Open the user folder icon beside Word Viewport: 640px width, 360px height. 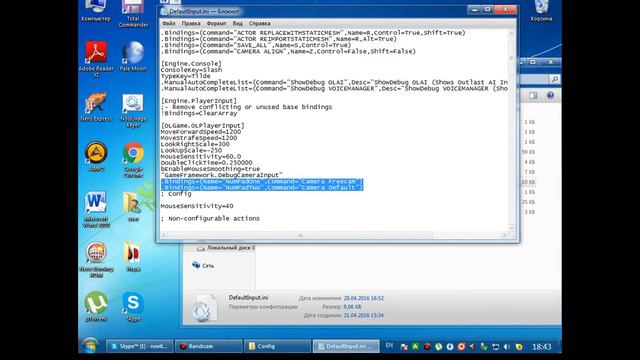(133, 206)
